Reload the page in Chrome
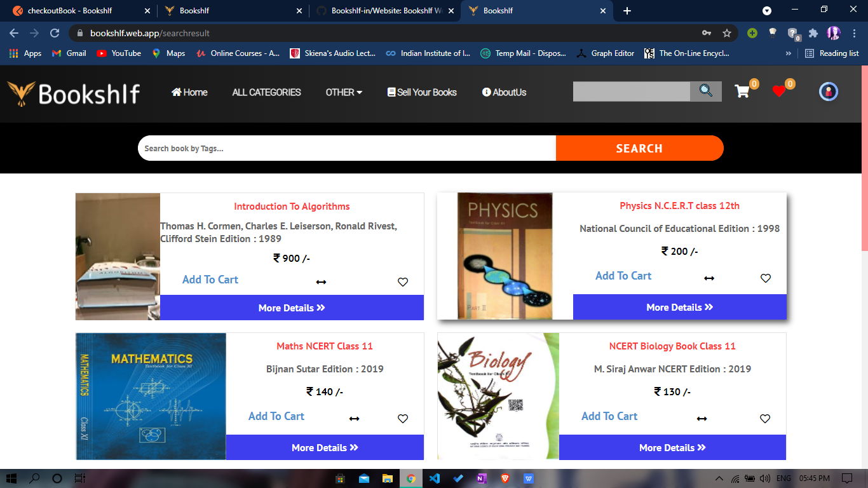 [55, 33]
